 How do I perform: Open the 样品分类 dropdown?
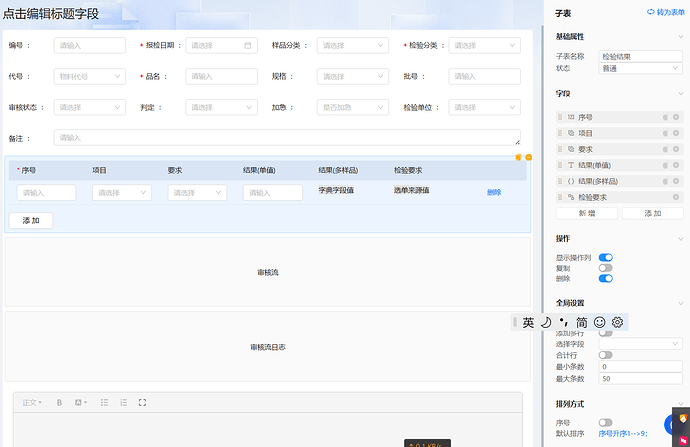coord(352,45)
